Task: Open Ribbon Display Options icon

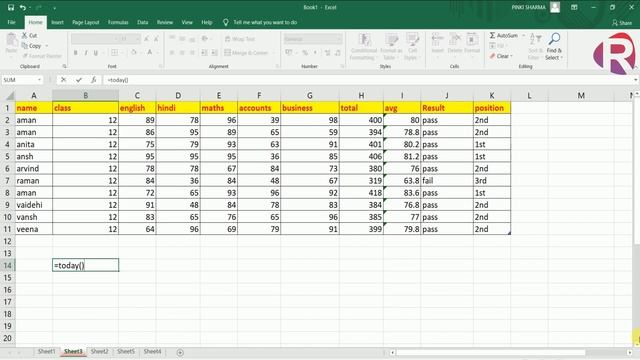Action: (574, 7)
